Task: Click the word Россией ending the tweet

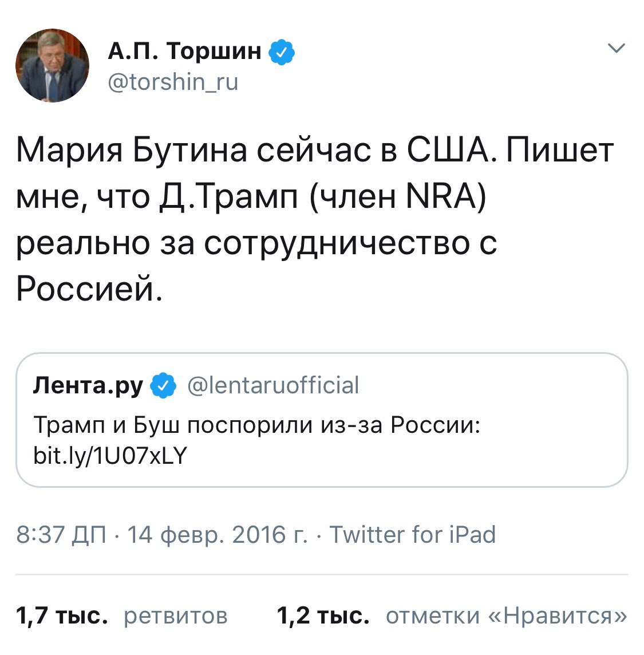Action: (x=86, y=289)
